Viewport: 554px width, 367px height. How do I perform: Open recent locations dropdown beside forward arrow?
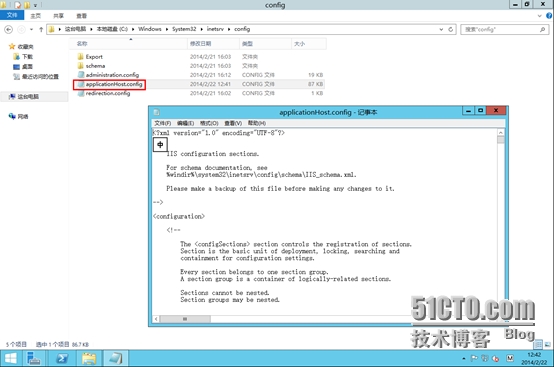(31, 29)
